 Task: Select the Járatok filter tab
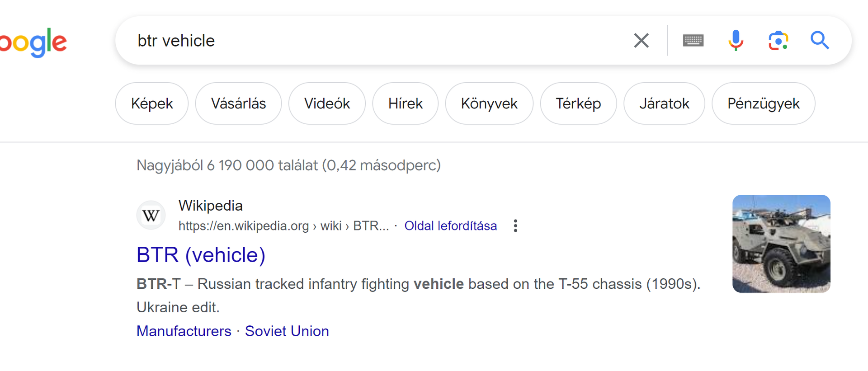click(x=664, y=103)
